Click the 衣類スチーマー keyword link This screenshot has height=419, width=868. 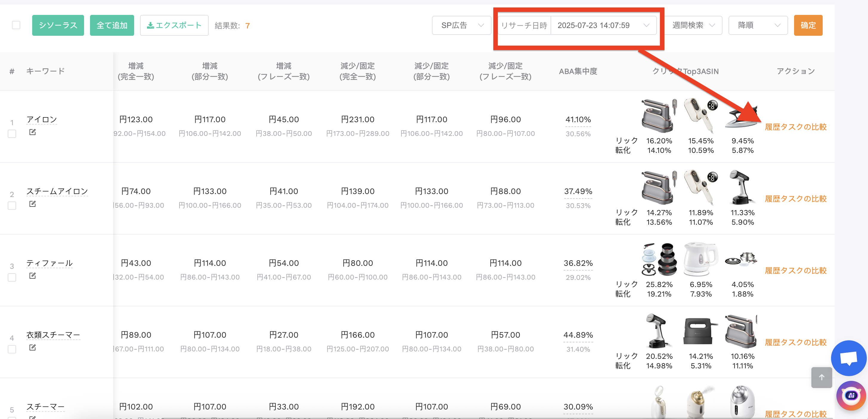click(53, 335)
